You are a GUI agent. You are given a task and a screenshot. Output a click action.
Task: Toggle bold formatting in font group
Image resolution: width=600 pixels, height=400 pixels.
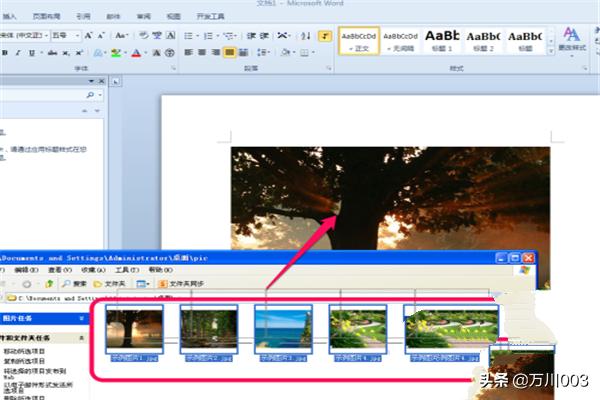click(4, 52)
